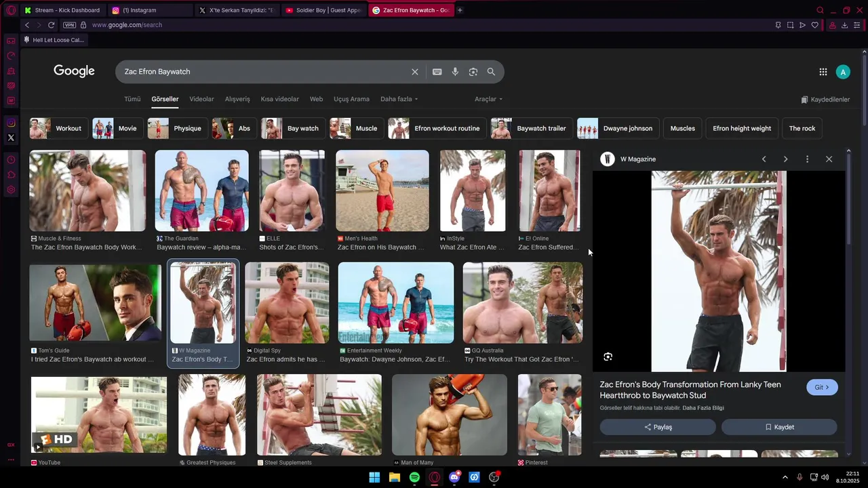
Task: Click the Paylaş share button
Action: (x=658, y=427)
